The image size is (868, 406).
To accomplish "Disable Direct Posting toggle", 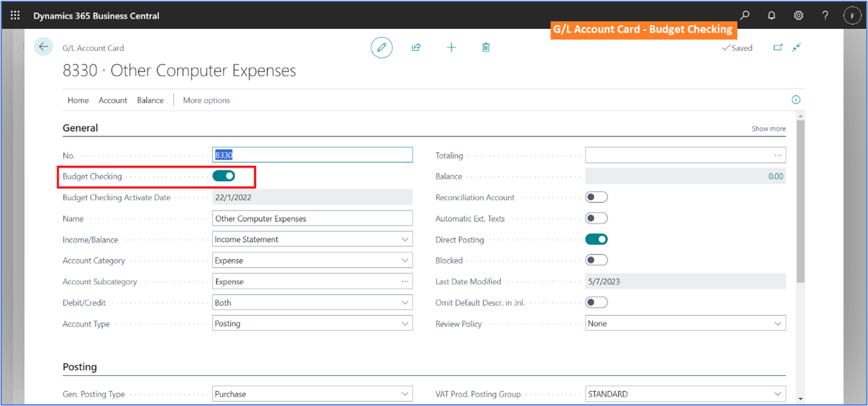I will point(597,239).
